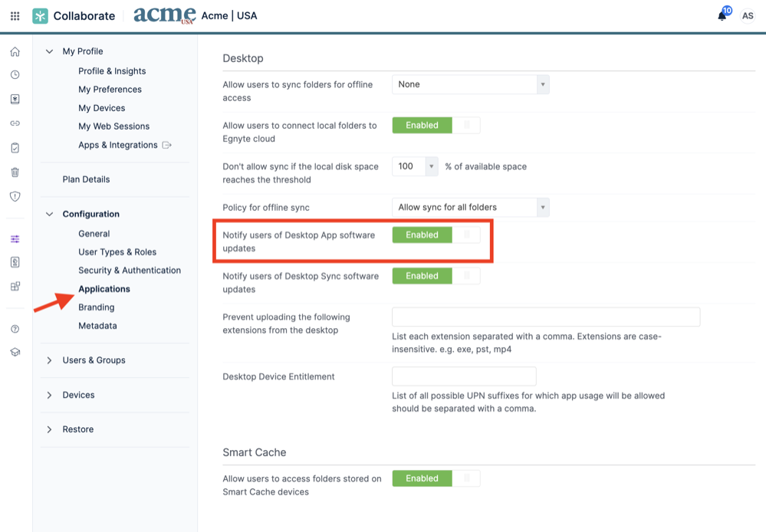Click the asterisk bookmark sidebar icon

point(15,99)
